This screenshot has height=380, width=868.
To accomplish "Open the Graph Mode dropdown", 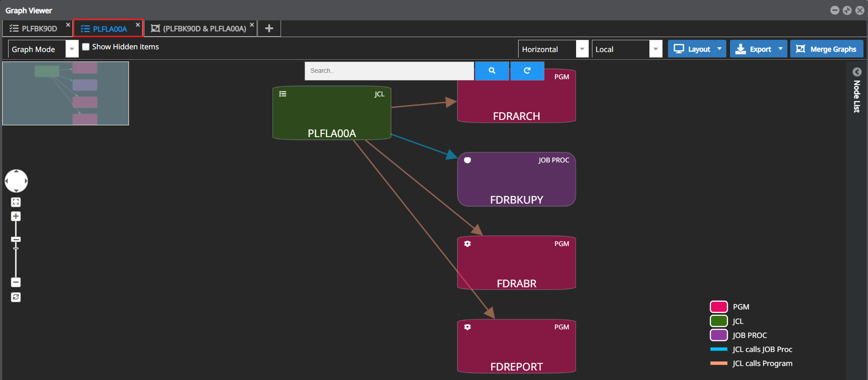I will 43,49.
